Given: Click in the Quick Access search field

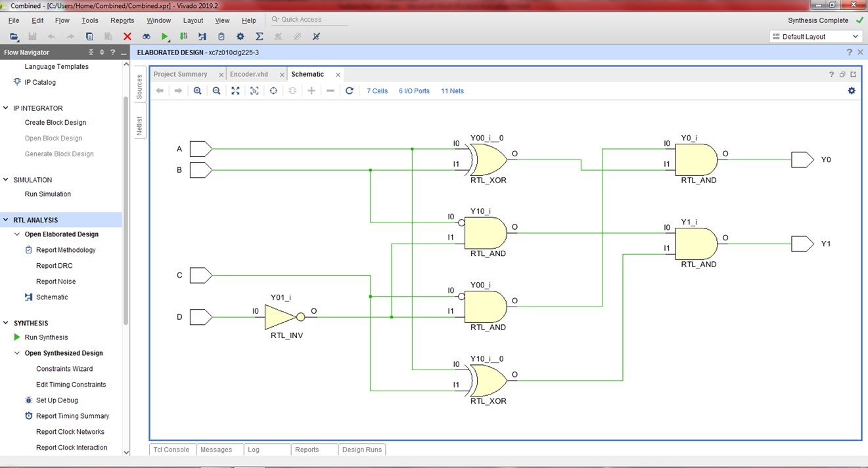Looking at the screenshot, I should (309, 20).
